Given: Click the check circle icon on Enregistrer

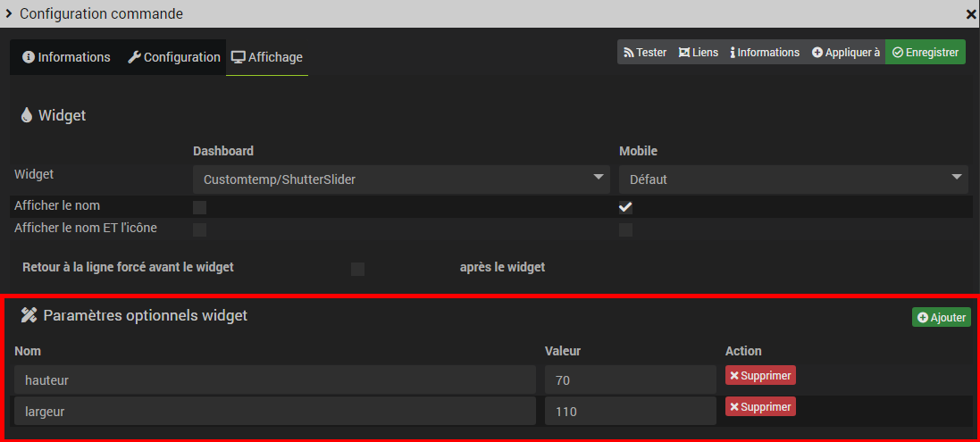Looking at the screenshot, I should click(898, 53).
